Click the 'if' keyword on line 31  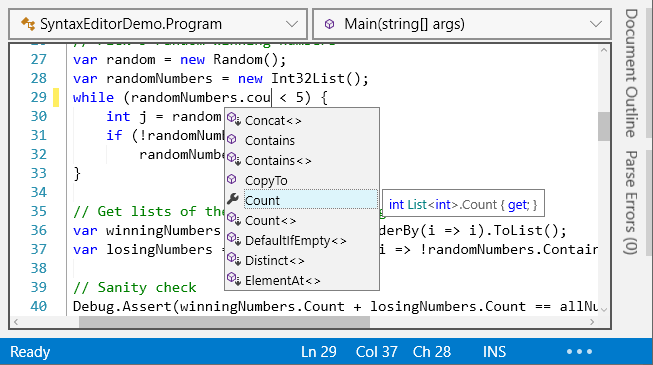click(114, 135)
